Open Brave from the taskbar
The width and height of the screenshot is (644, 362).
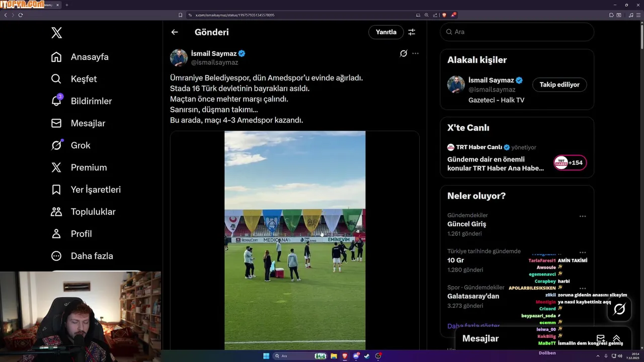pos(345,356)
